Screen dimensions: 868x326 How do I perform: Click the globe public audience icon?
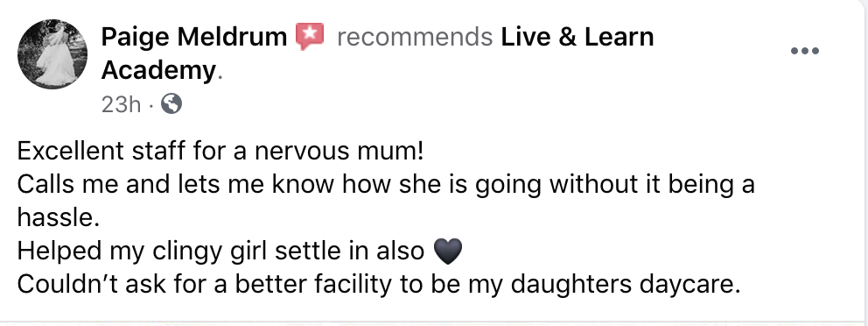point(171,103)
